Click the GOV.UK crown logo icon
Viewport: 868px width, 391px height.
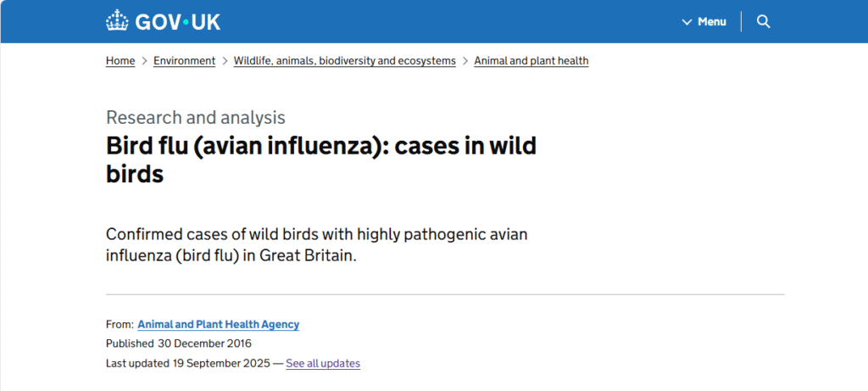tap(118, 21)
